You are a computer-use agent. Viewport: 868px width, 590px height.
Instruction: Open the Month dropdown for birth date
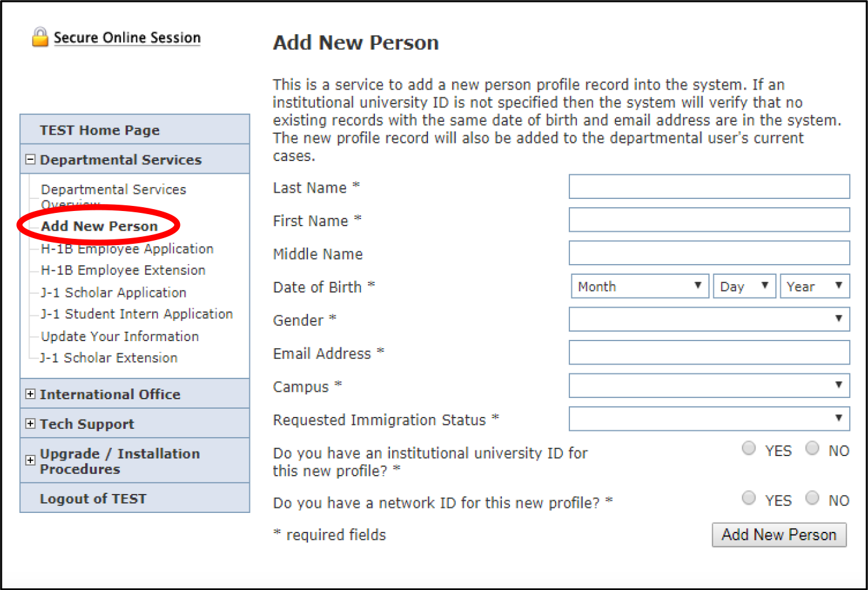[639, 286]
